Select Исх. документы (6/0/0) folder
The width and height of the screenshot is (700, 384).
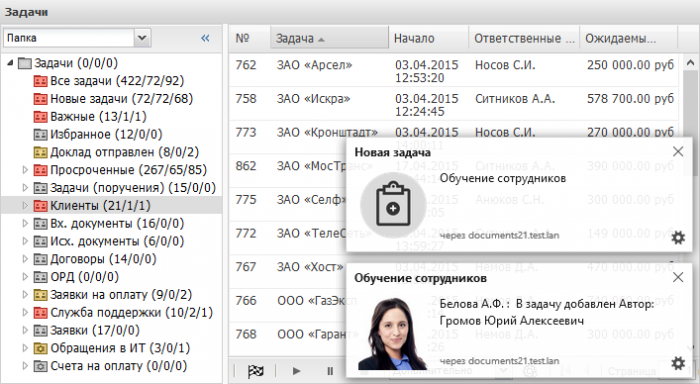117,242
